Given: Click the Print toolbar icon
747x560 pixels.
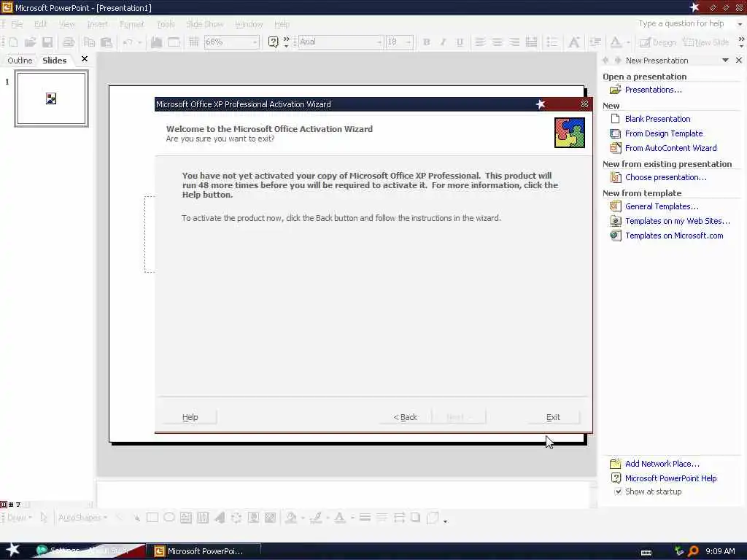Looking at the screenshot, I should coord(69,42).
